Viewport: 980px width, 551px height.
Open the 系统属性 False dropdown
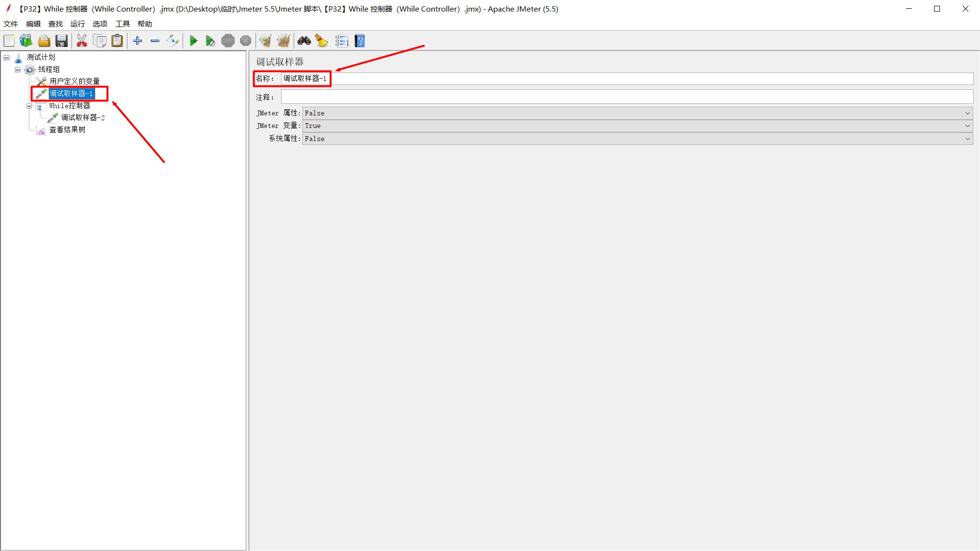(x=967, y=139)
